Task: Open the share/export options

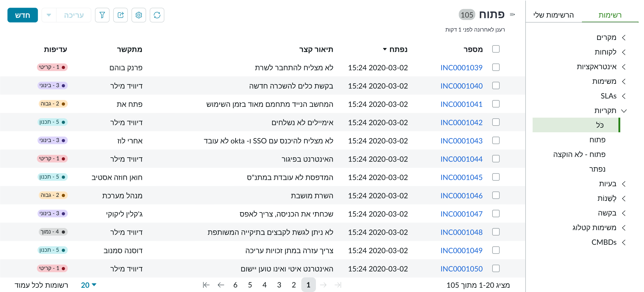Action: [121, 15]
